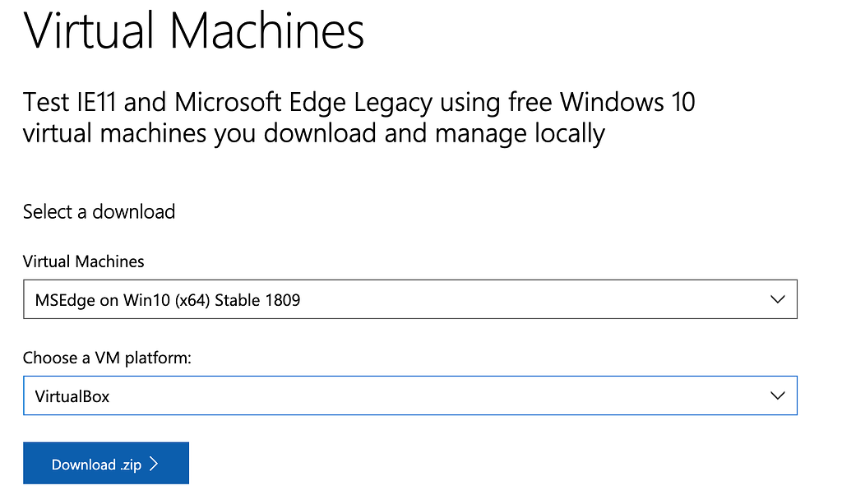The image size is (842, 504).
Task: Click the 'Virtual Machines' field label
Action: [x=83, y=261]
